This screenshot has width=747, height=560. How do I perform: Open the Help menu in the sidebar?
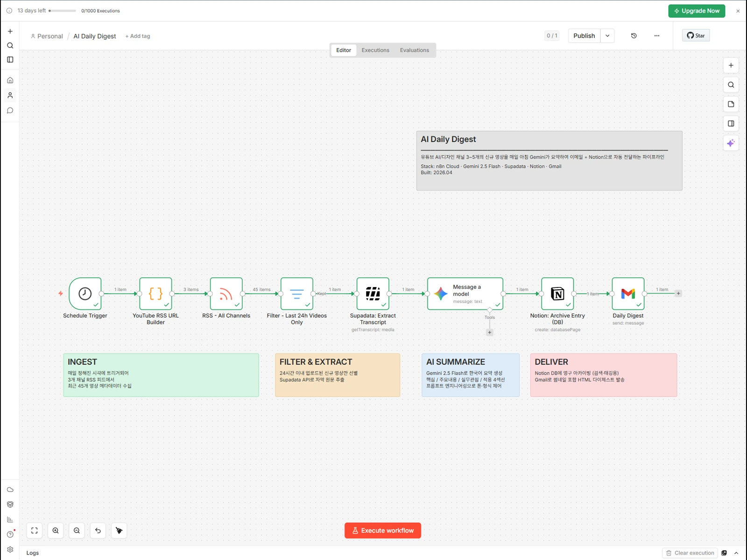(x=10, y=534)
